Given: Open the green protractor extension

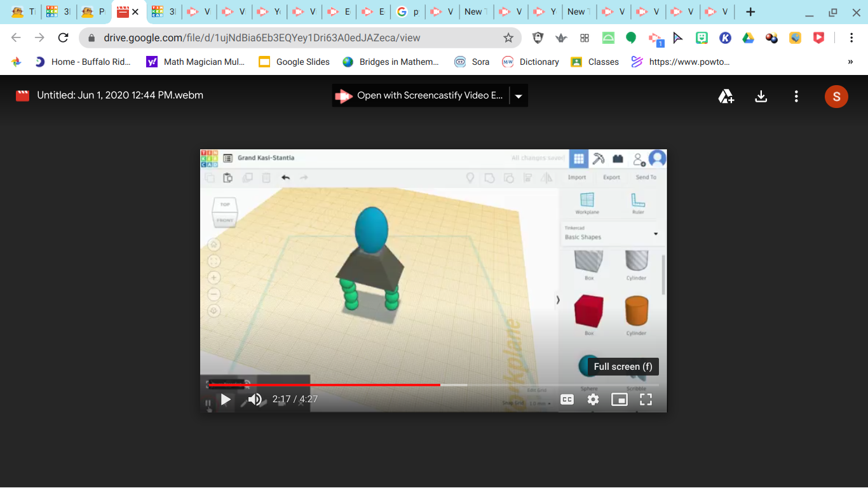Looking at the screenshot, I should click(608, 37).
